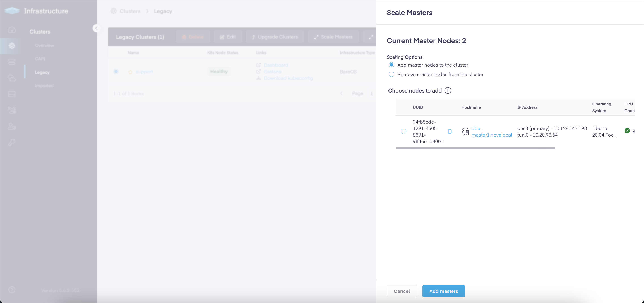The image size is (644, 303).
Task: Click Download kubeconfig link
Action: pyautogui.click(x=288, y=78)
